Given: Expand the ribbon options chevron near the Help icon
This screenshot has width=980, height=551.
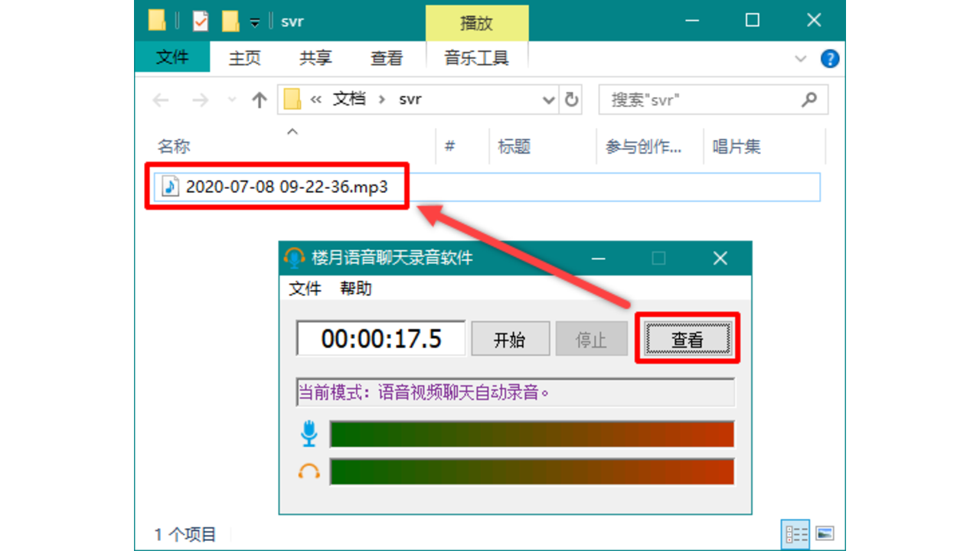Looking at the screenshot, I should click(x=801, y=59).
